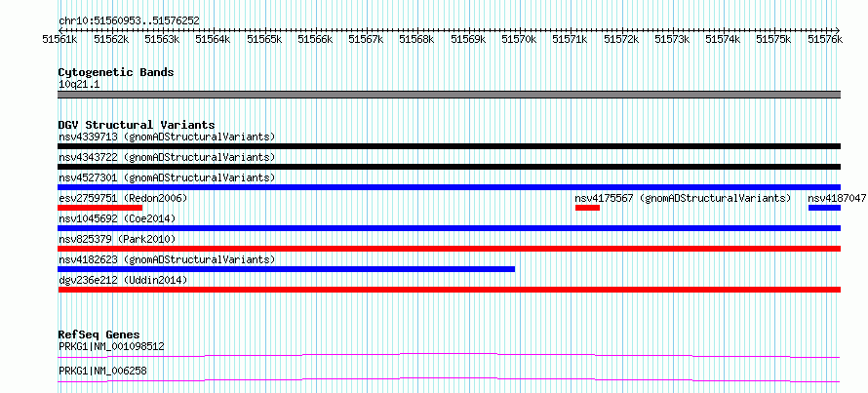Screen dimensions: 868x393
Task: Click the 51564k ruler tick label
Action: point(214,39)
